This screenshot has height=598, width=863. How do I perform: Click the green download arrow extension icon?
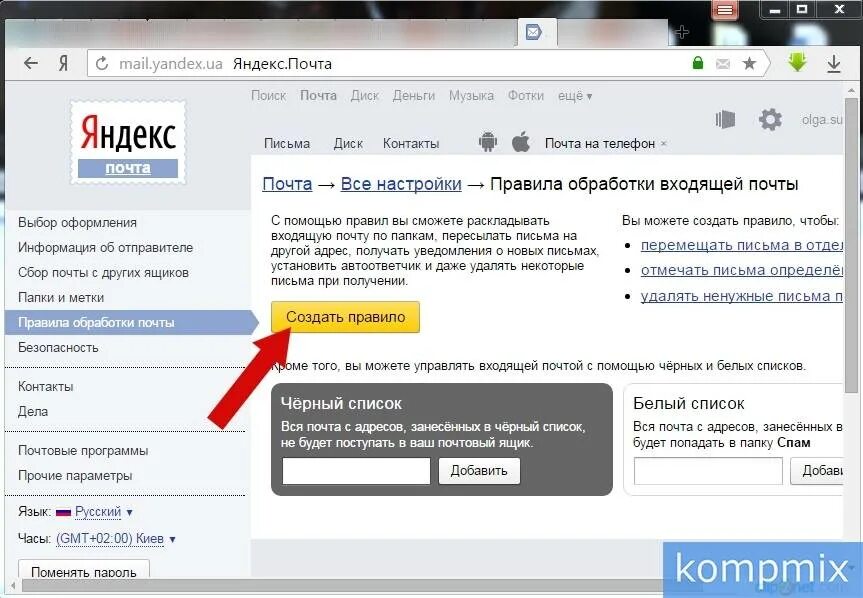pyautogui.click(x=797, y=62)
